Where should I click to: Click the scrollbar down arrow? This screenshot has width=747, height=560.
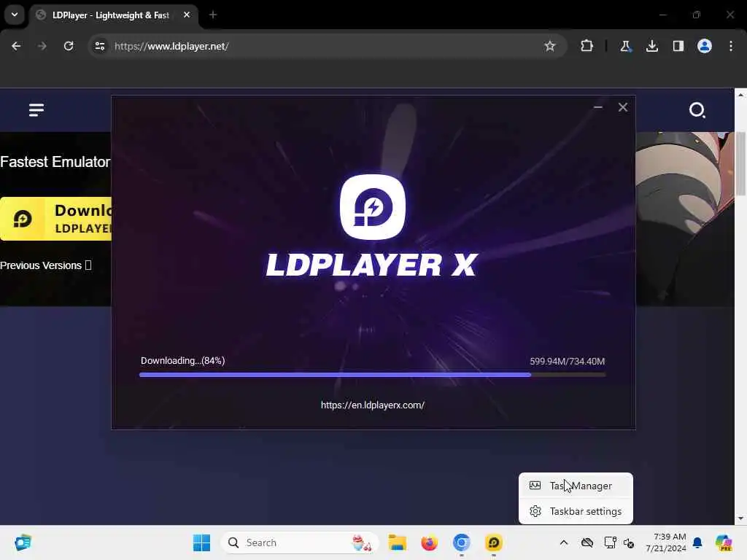pyautogui.click(x=740, y=518)
